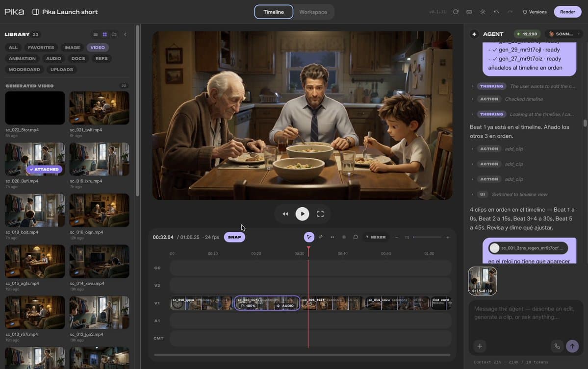The height and width of the screenshot is (369, 588).
Task: Expand the 'Checked timeline' ACTION entry
Action: coord(507,99)
